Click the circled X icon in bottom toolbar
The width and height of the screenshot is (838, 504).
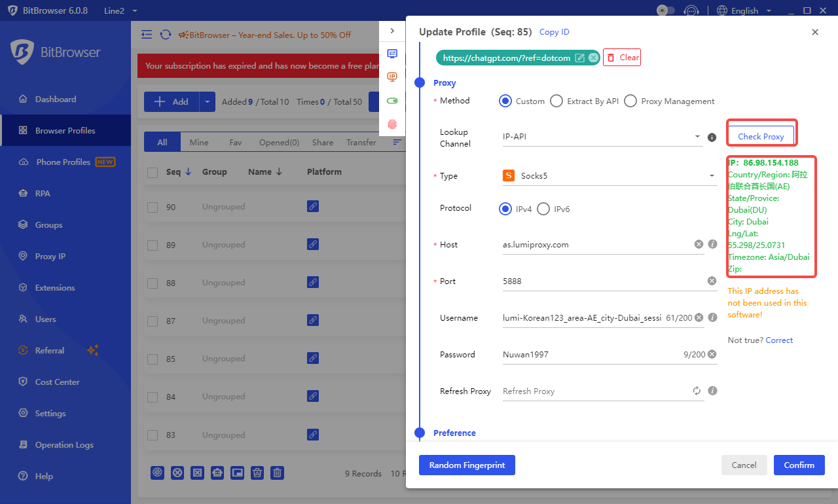pos(177,473)
